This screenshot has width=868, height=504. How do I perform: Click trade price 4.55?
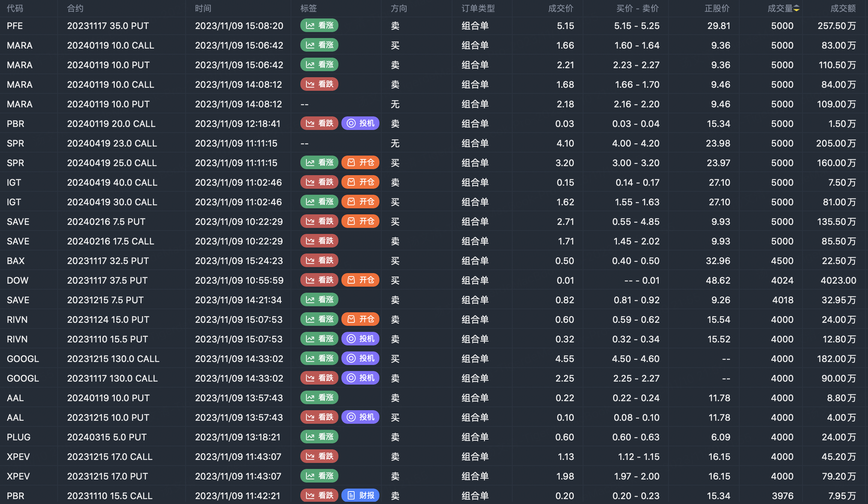[565, 359]
